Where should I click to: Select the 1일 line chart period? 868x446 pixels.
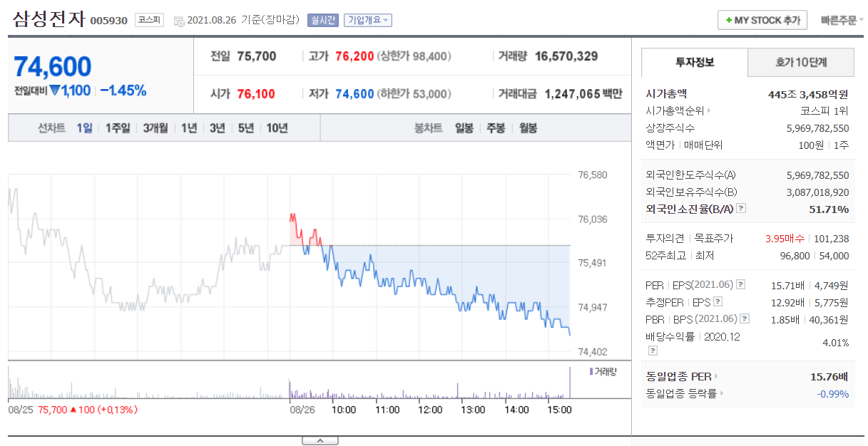[x=85, y=128]
